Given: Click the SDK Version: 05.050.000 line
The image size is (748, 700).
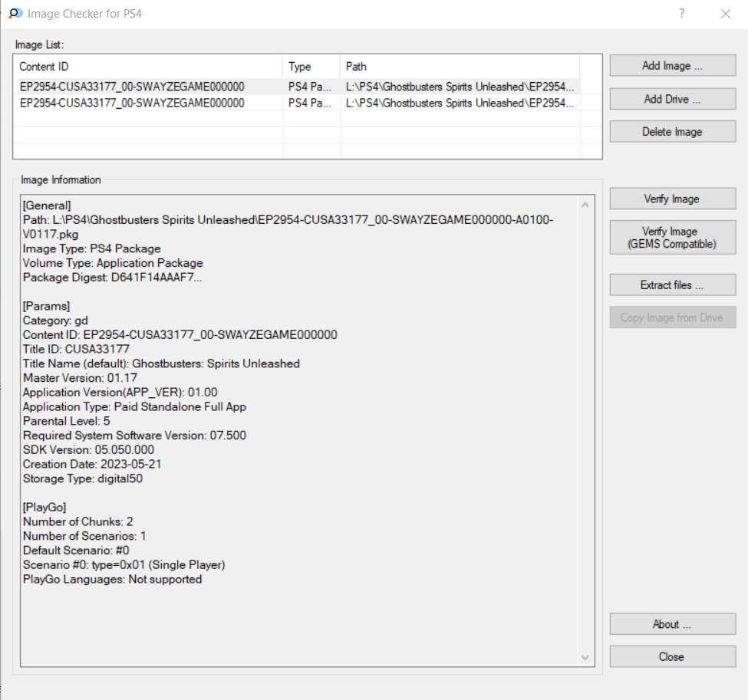Looking at the screenshot, I should 89,449.
